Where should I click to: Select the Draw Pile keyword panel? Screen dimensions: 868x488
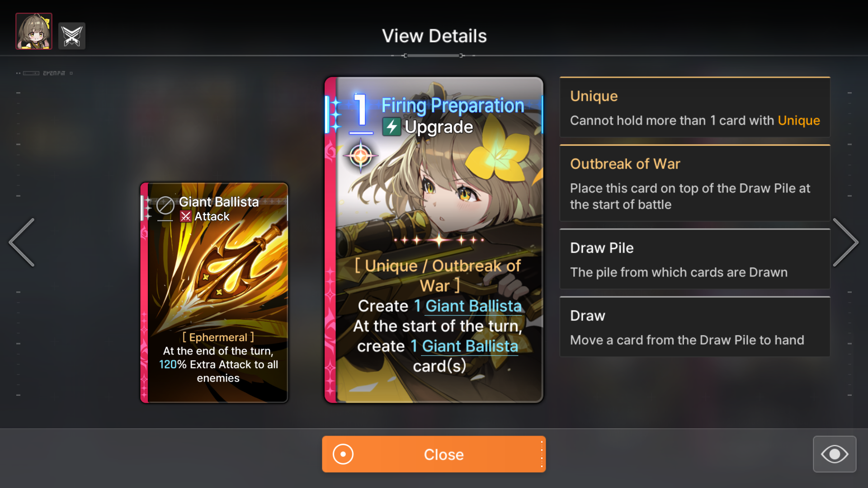[x=695, y=259]
